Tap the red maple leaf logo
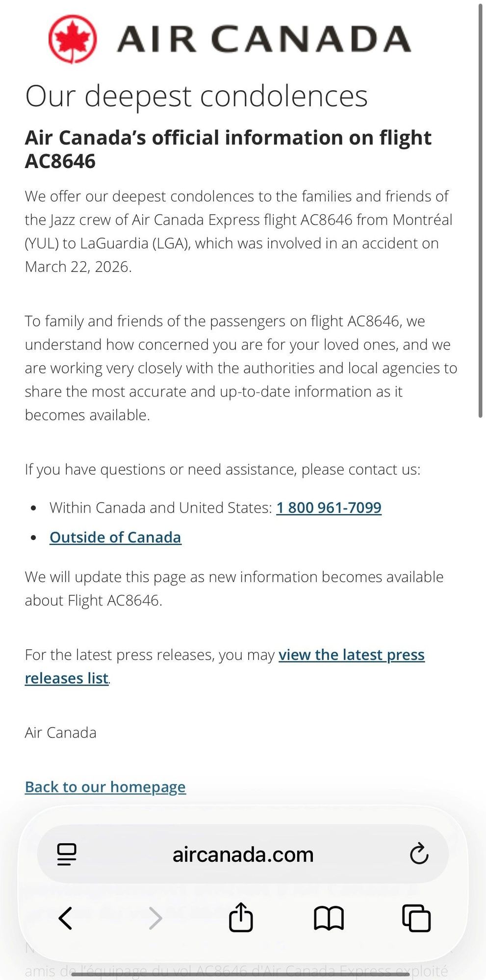486x980 pixels. (x=73, y=39)
